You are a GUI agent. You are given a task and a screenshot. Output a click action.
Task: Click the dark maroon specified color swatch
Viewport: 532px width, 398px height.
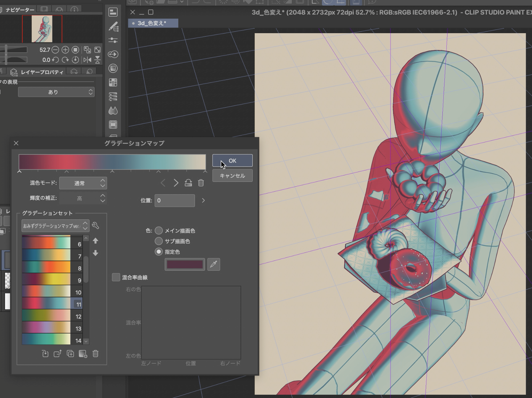click(185, 264)
